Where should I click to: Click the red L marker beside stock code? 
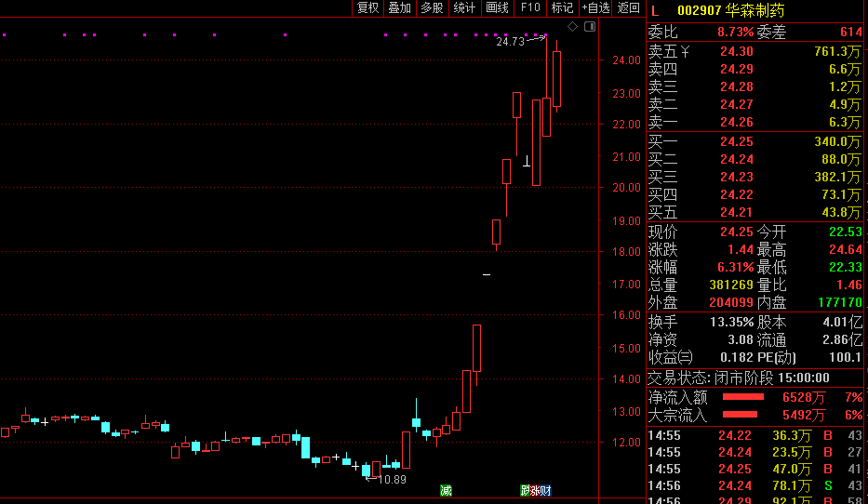click(x=655, y=11)
